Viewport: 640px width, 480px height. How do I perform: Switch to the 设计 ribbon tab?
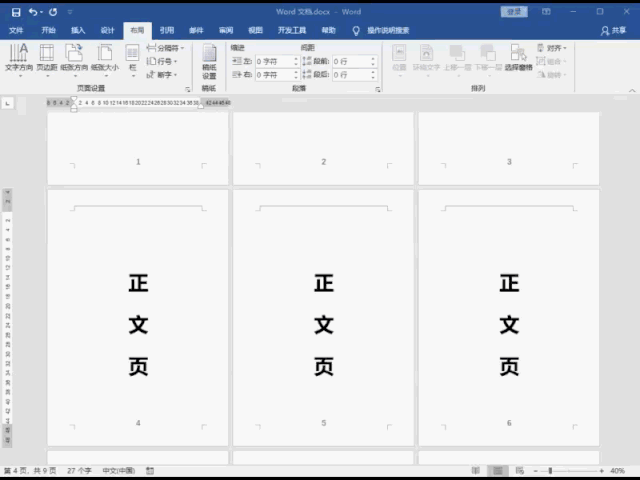tap(107, 30)
